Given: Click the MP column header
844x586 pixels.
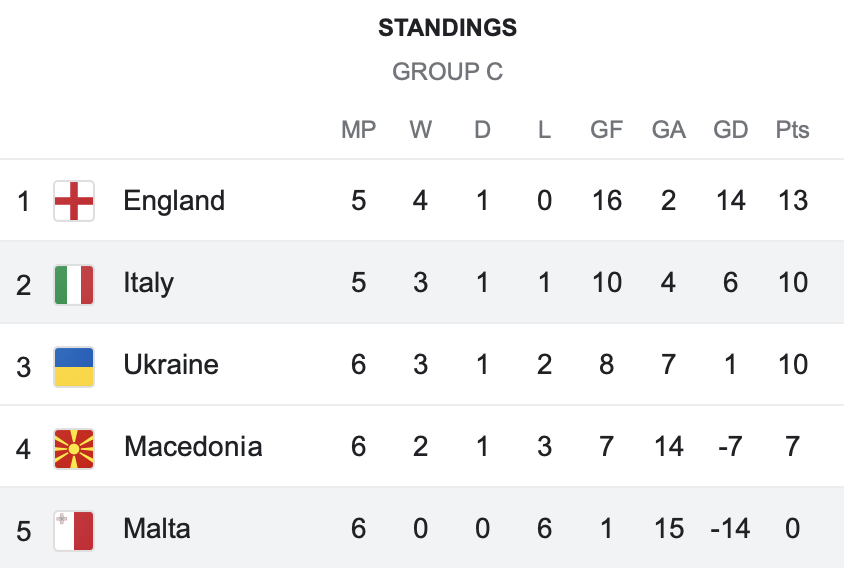Looking at the screenshot, I should pos(358,130).
